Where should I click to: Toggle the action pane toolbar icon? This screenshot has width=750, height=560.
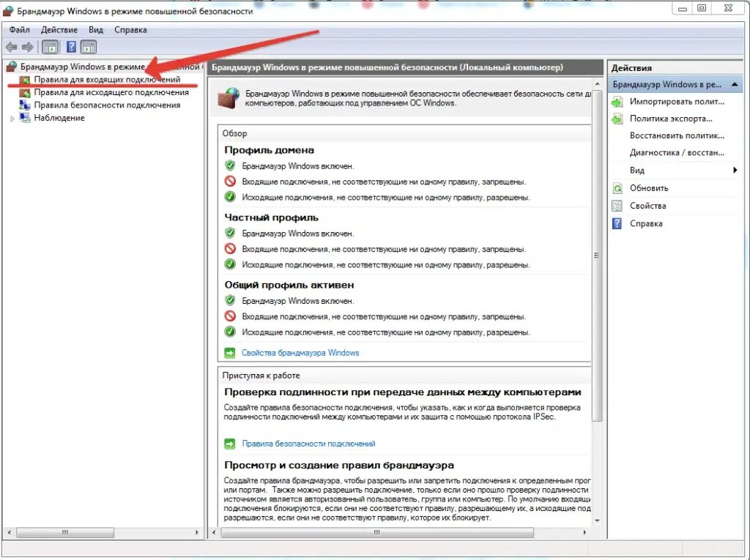point(89,47)
